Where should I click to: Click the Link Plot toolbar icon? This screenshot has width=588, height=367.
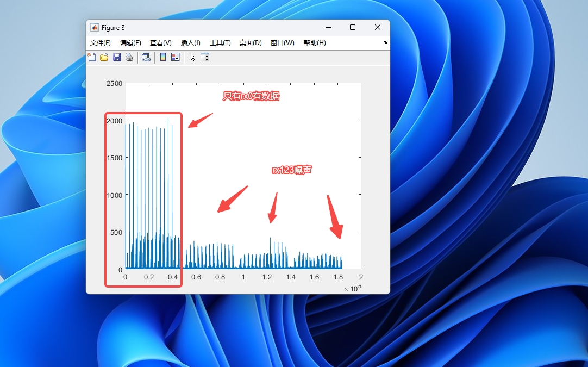(146, 58)
